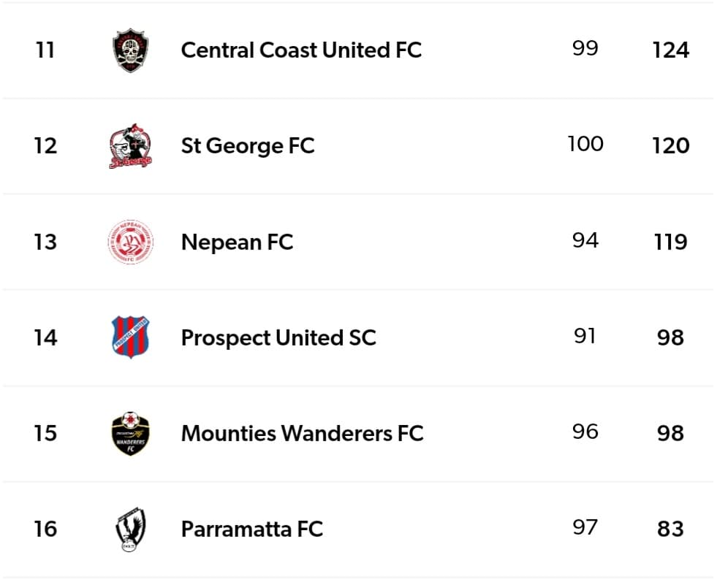
Task: Click St George FC's value of 100
Action: 585,144
